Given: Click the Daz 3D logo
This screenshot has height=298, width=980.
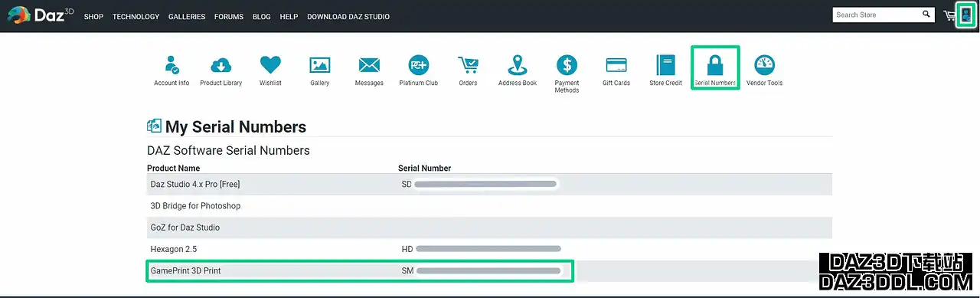Looking at the screenshot, I should pos(41,15).
